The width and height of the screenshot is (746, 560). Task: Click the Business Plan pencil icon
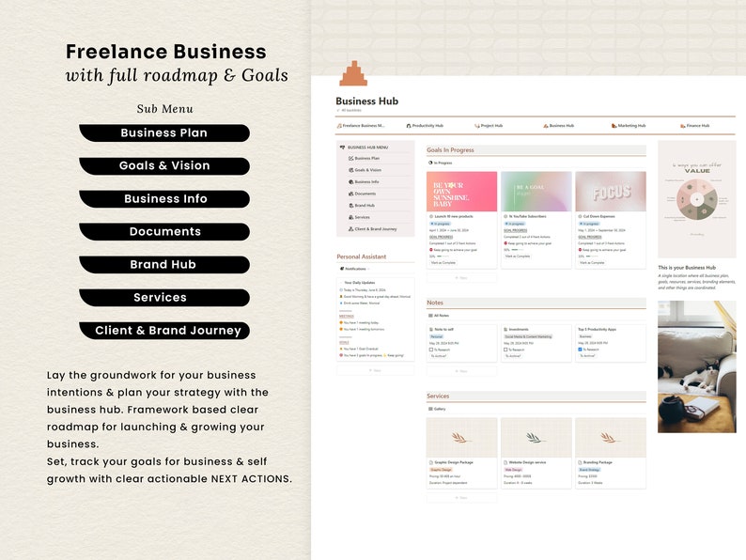(351, 158)
